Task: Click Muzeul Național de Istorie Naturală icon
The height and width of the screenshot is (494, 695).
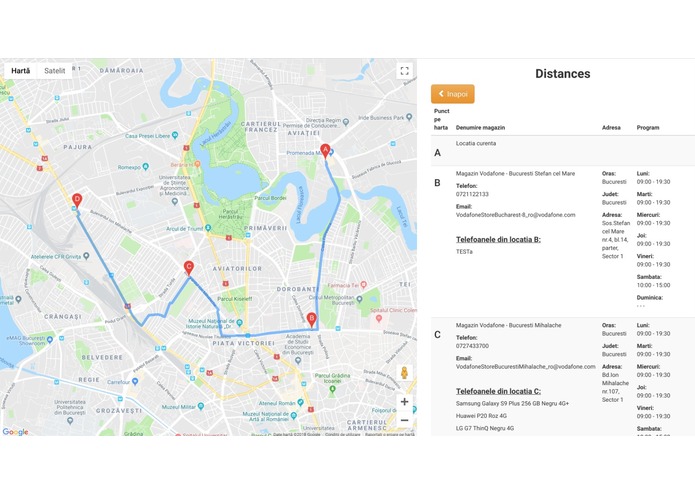Action: pos(239,323)
